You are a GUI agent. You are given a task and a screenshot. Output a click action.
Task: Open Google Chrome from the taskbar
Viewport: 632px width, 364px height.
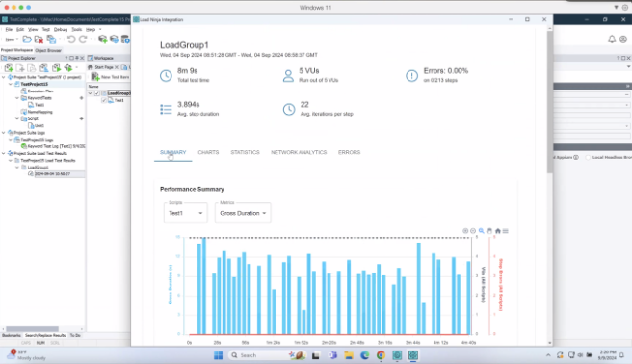tap(381, 355)
